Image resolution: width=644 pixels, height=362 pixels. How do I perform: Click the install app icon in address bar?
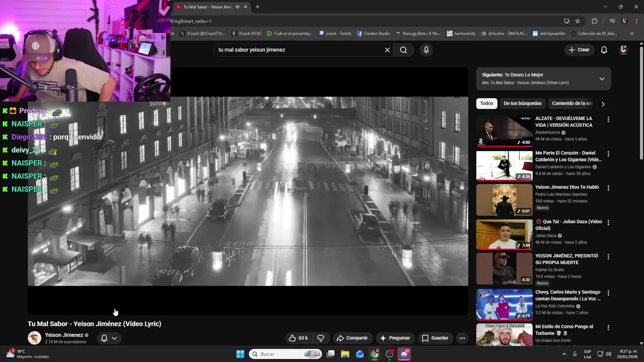click(x=567, y=21)
